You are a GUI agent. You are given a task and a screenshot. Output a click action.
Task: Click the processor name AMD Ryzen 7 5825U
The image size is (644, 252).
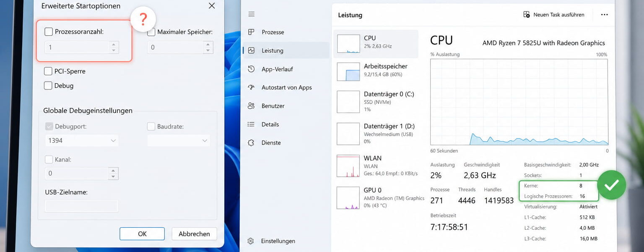(x=544, y=43)
